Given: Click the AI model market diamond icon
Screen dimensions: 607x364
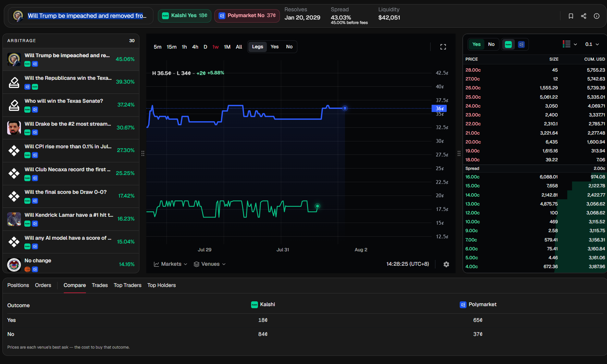Looking at the screenshot, I should (x=14, y=242).
